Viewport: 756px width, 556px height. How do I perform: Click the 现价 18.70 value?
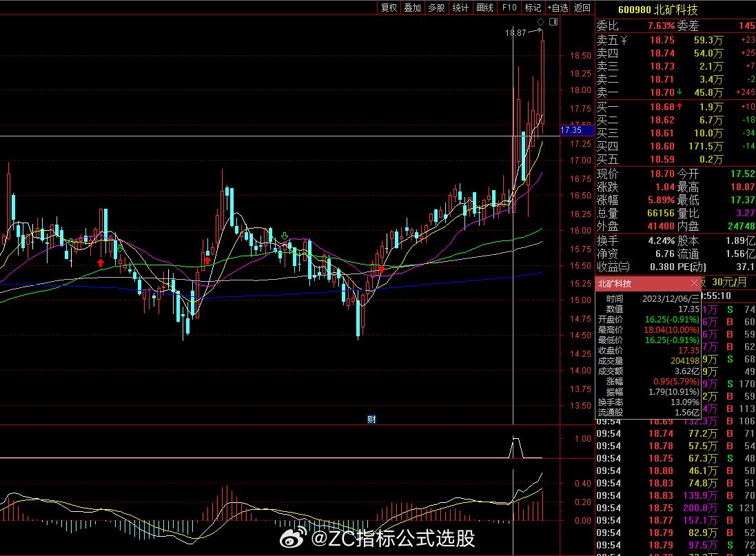[662, 174]
